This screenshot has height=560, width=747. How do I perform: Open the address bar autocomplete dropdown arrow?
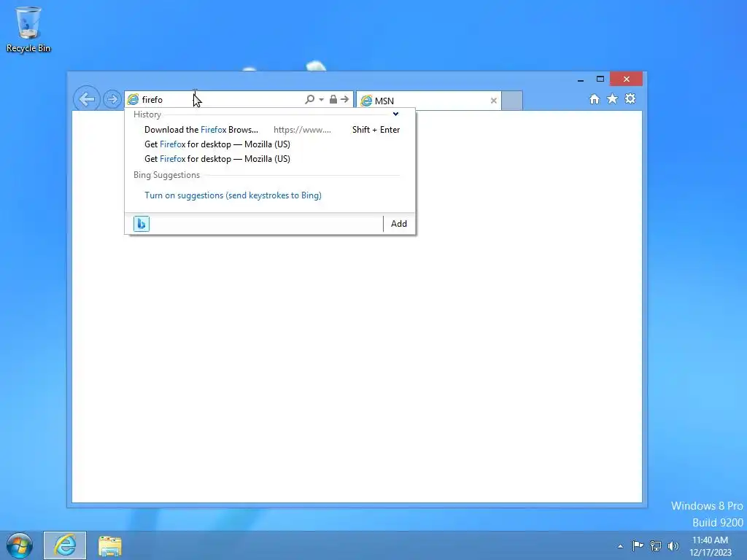point(322,99)
